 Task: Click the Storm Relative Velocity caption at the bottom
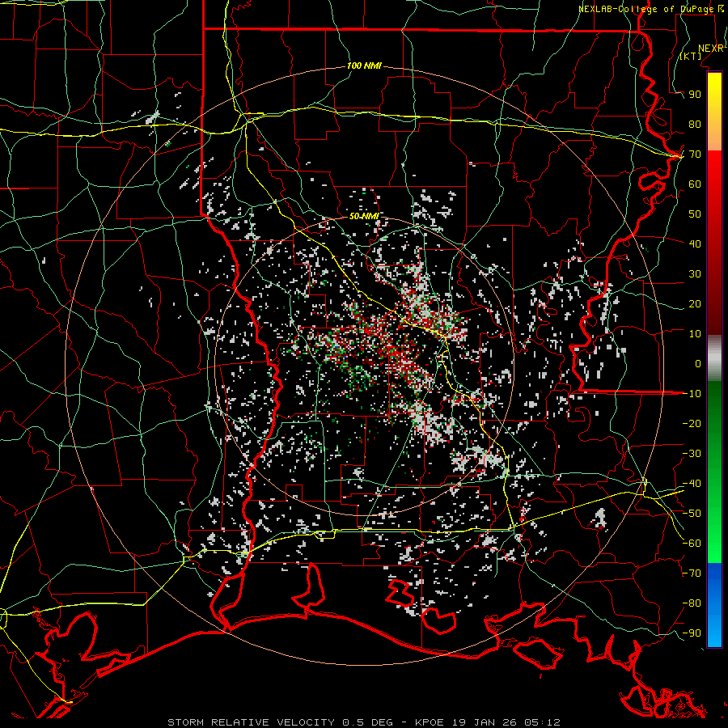pos(364,722)
